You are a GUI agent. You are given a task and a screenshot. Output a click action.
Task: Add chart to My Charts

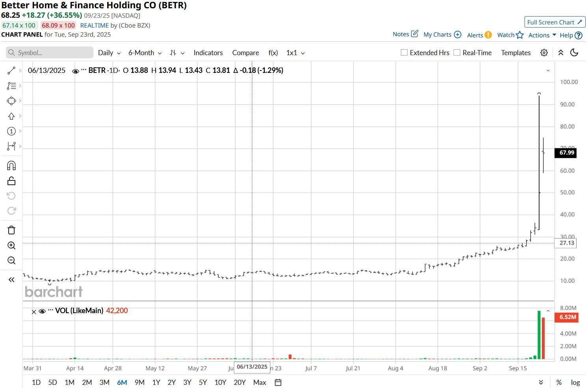point(442,35)
